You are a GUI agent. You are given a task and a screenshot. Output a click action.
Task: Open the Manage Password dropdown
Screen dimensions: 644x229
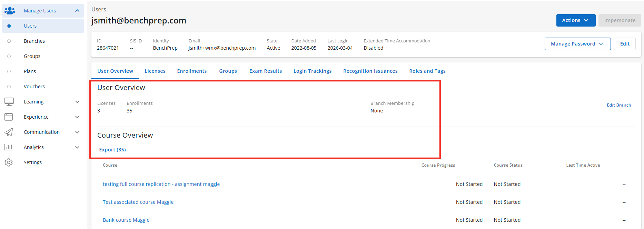tap(577, 44)
